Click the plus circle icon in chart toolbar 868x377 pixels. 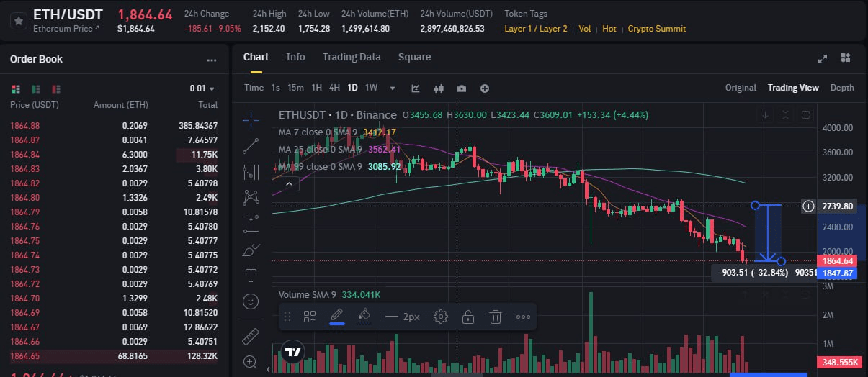485,88
